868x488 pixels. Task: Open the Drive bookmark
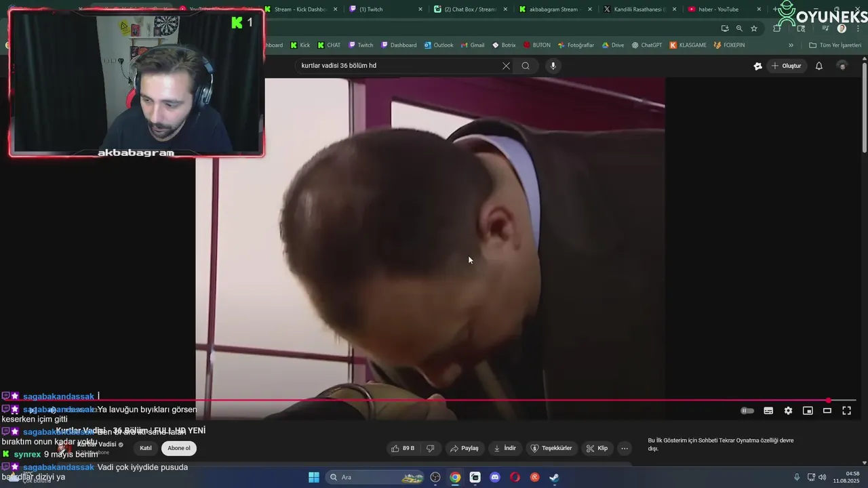pyautogui.click(x=613, y=45)
